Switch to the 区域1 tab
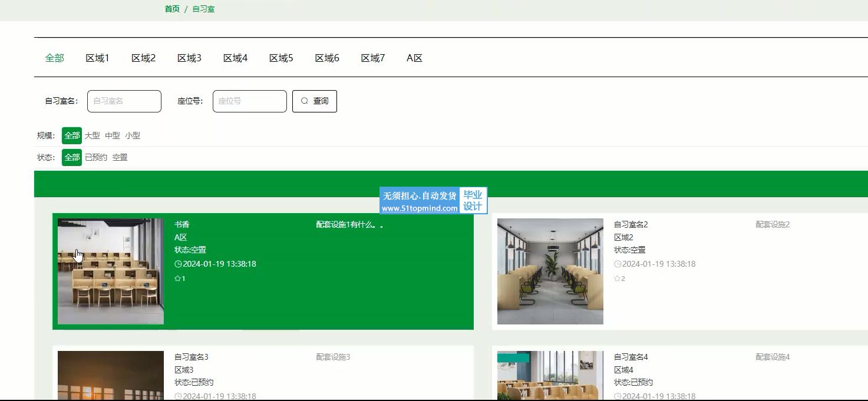Image resolution: width=868 pixels, height=401 pixels. 98,58
